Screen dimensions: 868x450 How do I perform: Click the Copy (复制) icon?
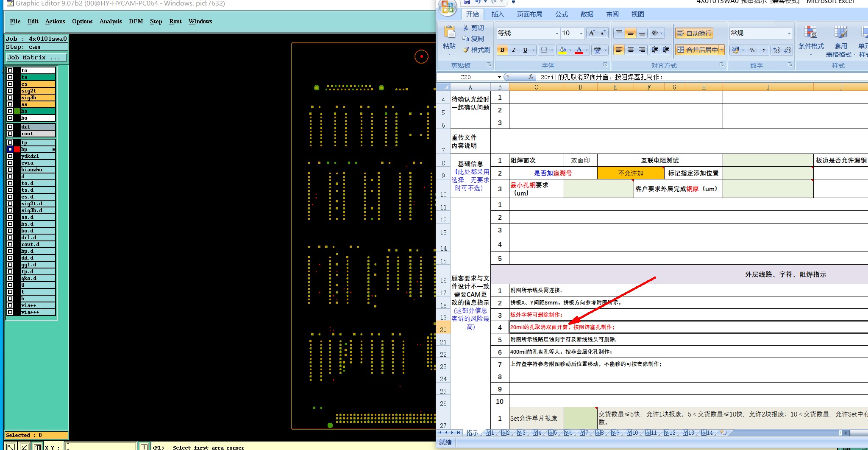[466, 39]
